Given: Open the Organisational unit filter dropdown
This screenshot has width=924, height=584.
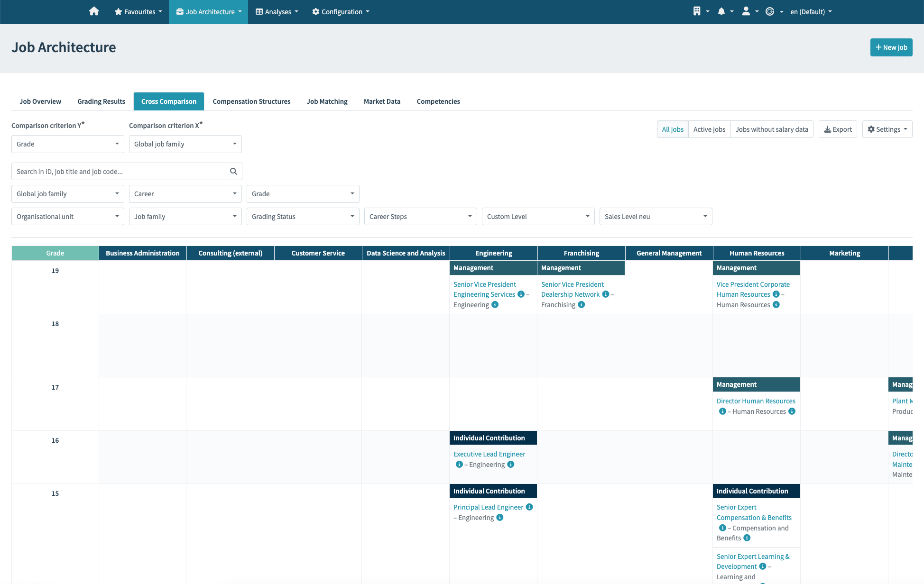Looking at the screenshot, I should pyautogui.click(x=68, y=217).
